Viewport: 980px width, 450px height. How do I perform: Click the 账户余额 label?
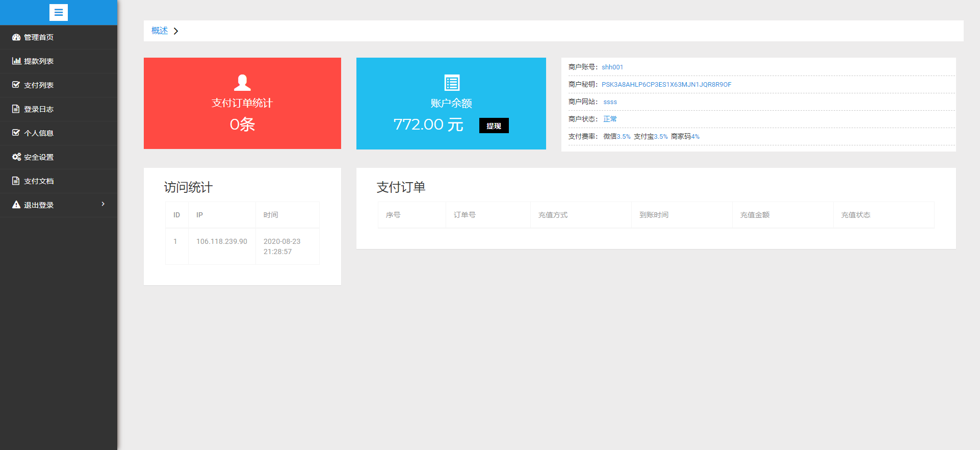[x=451, y=103]
